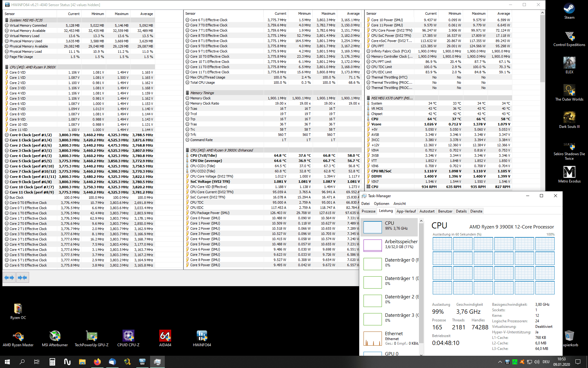The width and height of the screenshot is (588, 368).
Task: Open taskbar search magnifier
Action: [22, 362]
